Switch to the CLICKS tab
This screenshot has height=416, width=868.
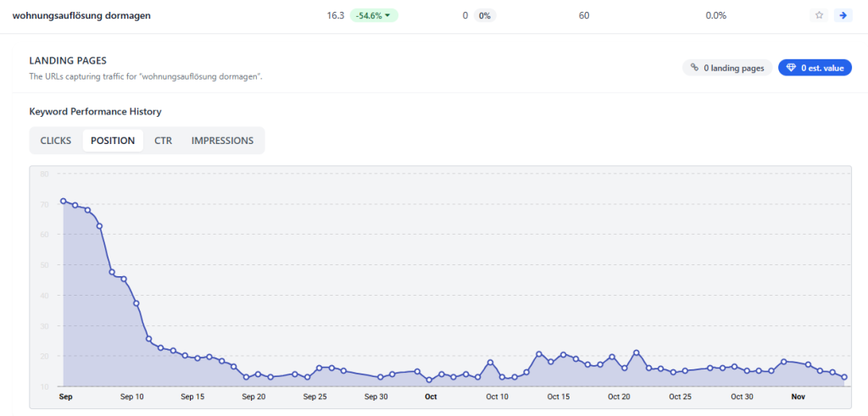56,141
